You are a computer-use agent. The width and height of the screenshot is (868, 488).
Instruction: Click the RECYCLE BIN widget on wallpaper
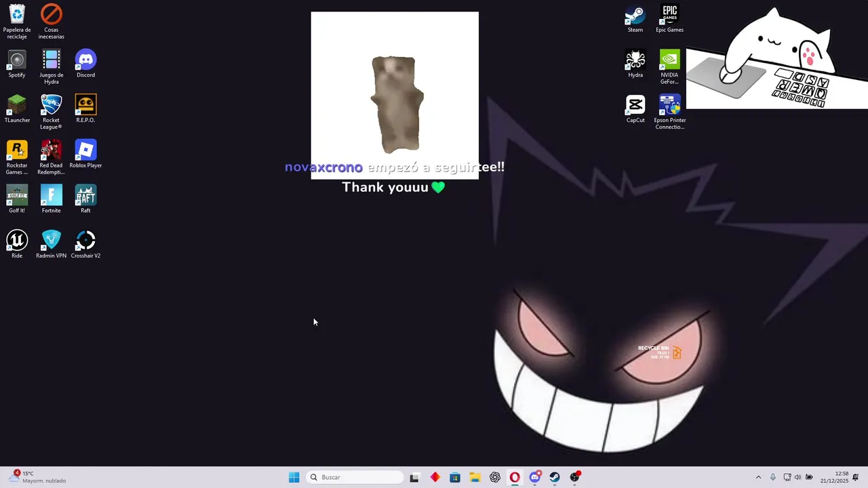tap(660, 352)
